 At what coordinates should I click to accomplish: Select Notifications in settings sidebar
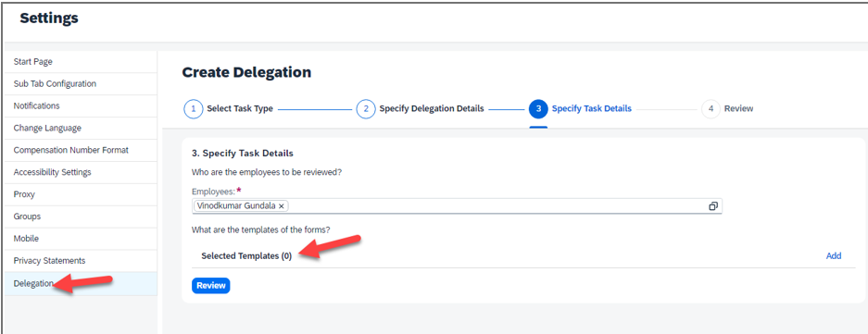[x=81, y=106]
